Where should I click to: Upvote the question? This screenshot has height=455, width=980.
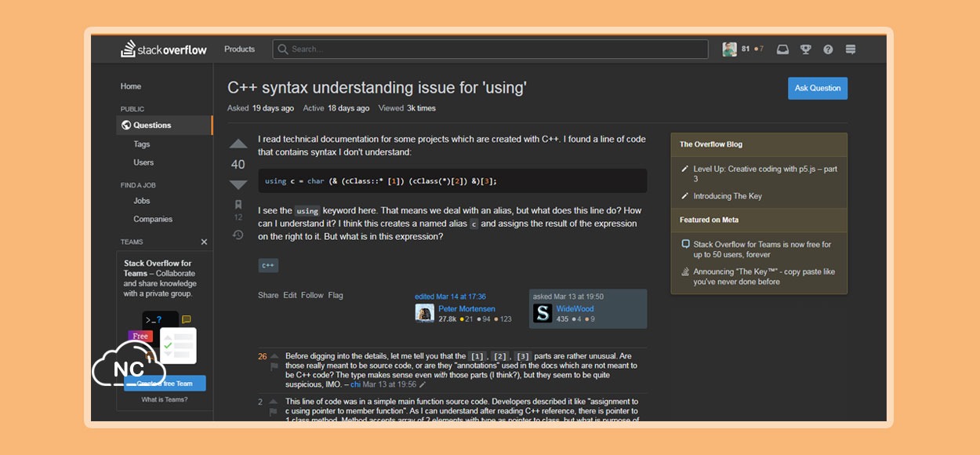tap(238, 144)
